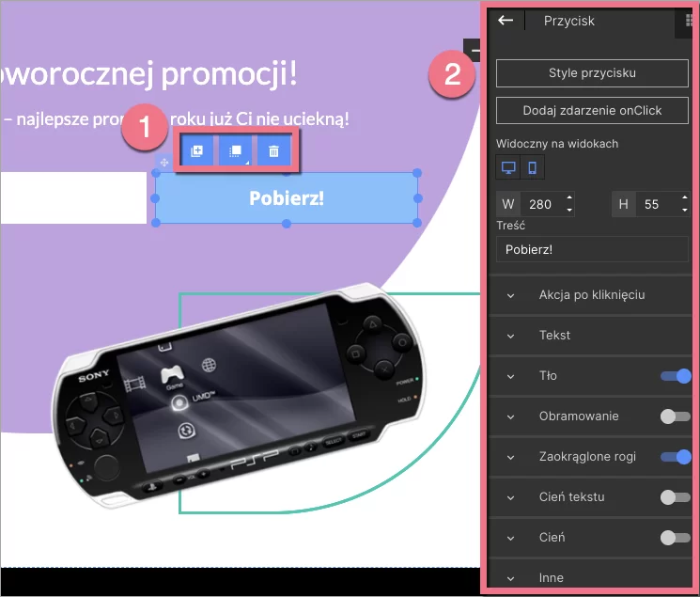Click the move handle beside Pobierz! button
700x597 pixels.
[164, 164]
